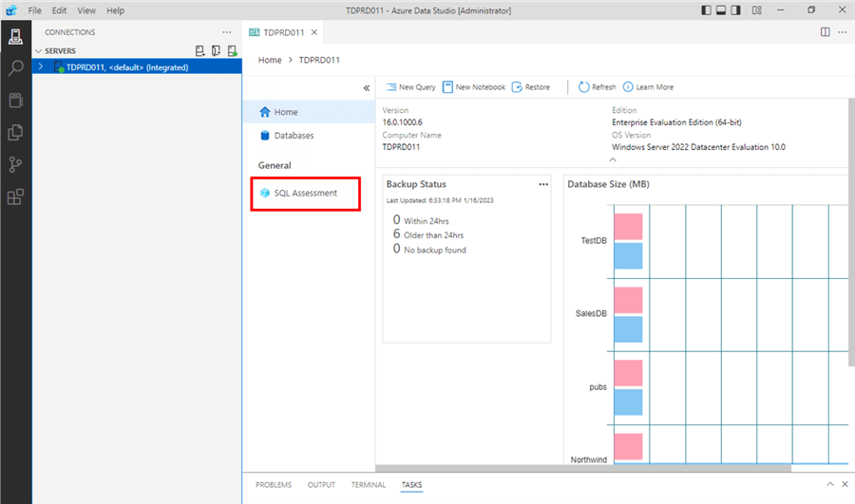The image size is (855, 504).
Task: Click the pink pubs bar in chart
Action: 628,373
